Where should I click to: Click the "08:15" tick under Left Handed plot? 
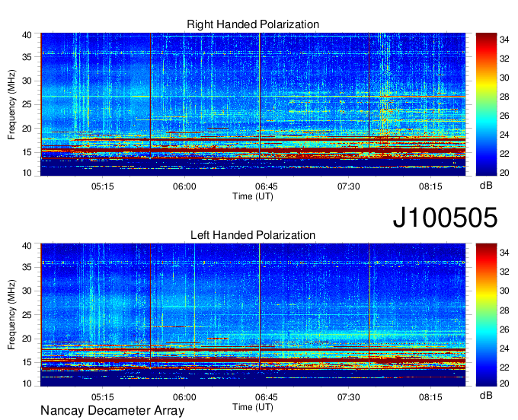pyautogui.click(x=430, y=397)
